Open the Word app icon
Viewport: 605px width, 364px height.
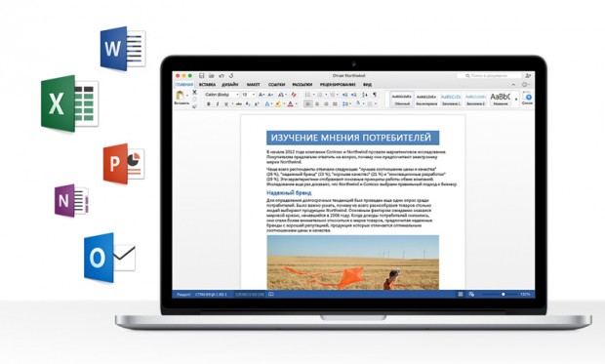[123, 49]
